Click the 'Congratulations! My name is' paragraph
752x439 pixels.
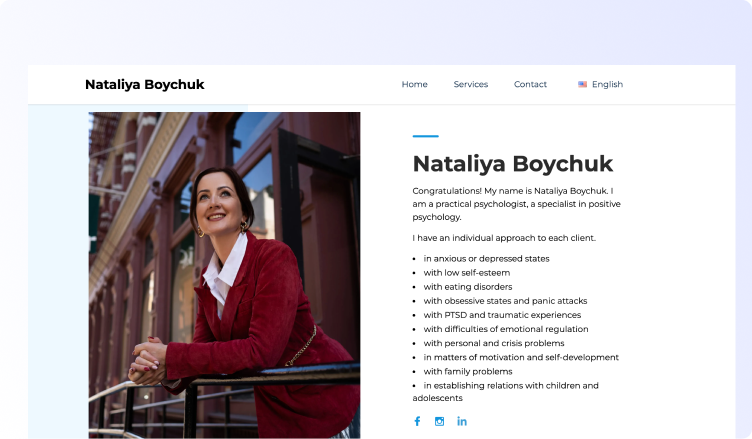[516, 203]
